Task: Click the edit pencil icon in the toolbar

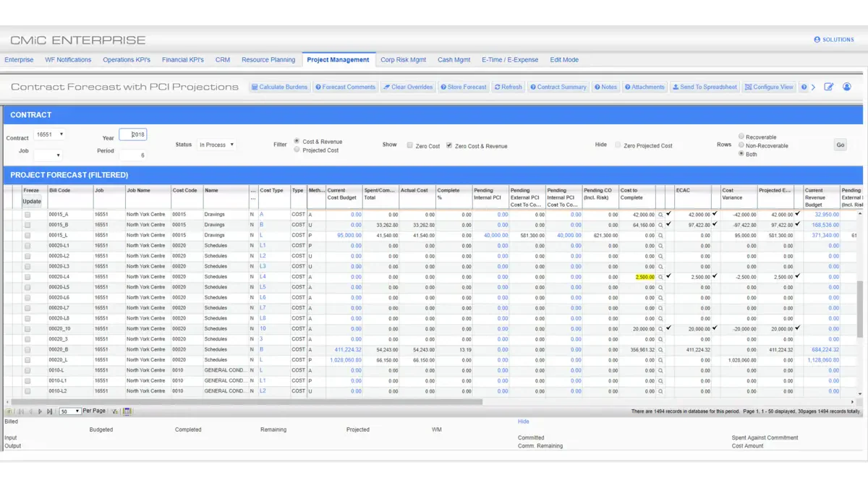Action: click(x=829, y=87)
